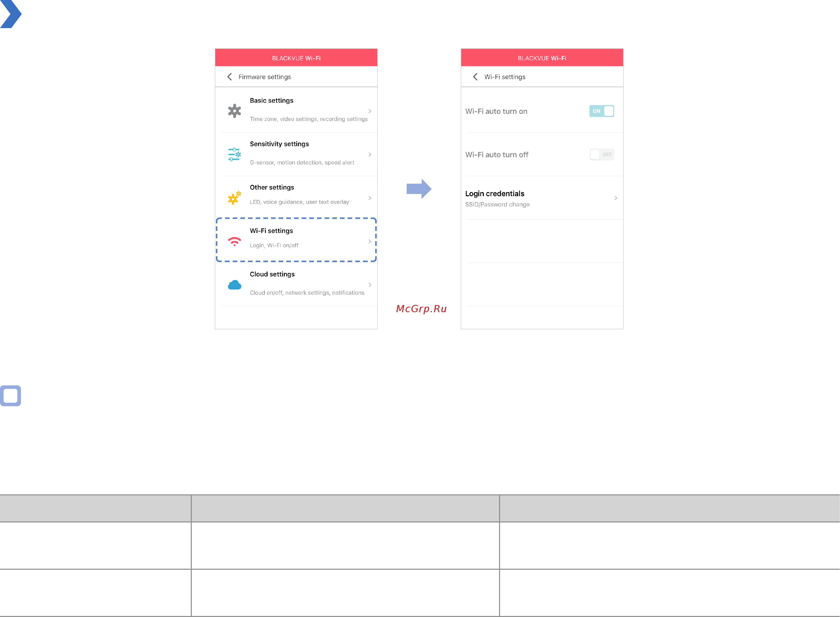Open Basic settings gear icon

coord(234,111)
